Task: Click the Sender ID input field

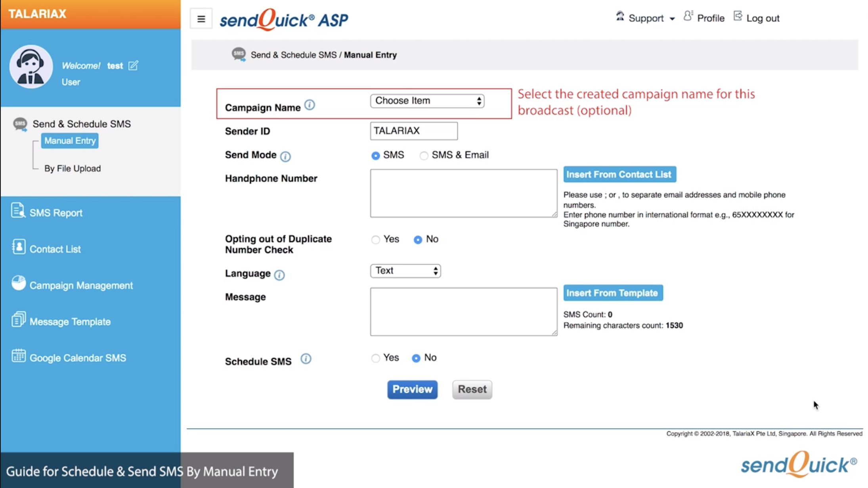Action: click(413, 131)
